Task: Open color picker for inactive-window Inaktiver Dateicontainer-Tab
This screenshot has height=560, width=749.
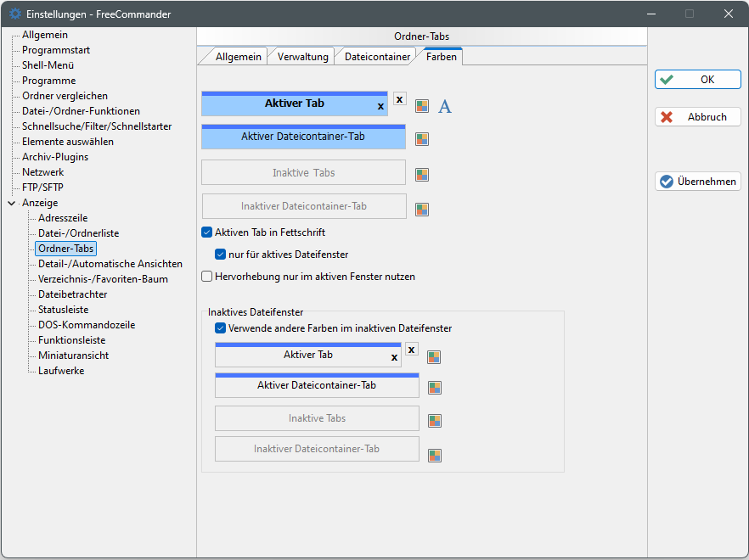Action: 434,455
